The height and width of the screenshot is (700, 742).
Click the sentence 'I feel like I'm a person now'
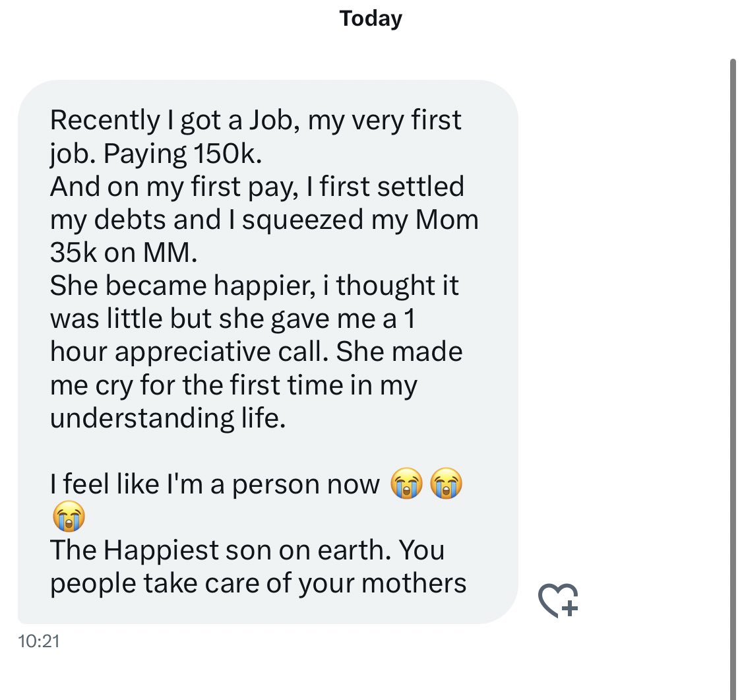click(215, 484)
